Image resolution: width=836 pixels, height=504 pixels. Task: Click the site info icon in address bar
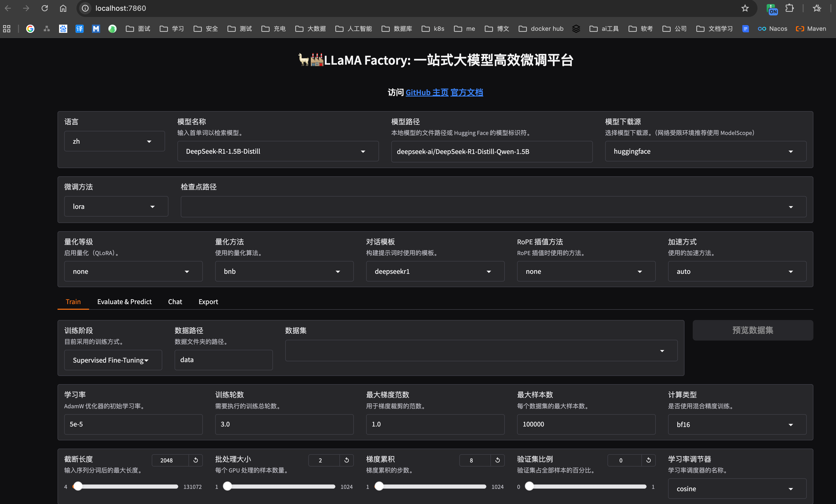coord(85,8)
